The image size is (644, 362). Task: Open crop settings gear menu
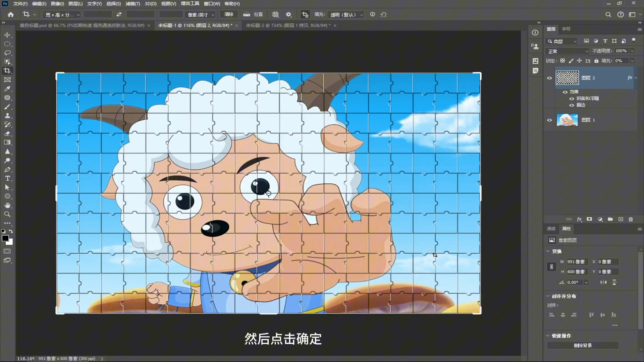coord(288,14)
